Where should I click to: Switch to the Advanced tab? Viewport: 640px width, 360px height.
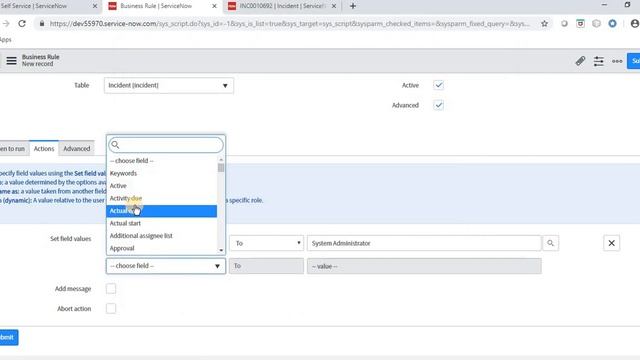click(77, 149)
